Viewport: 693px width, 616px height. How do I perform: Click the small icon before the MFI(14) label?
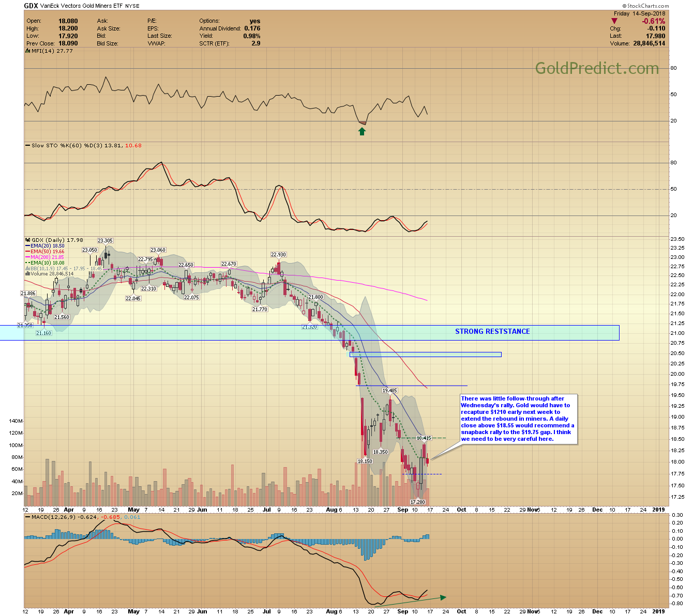pos(27,51)
